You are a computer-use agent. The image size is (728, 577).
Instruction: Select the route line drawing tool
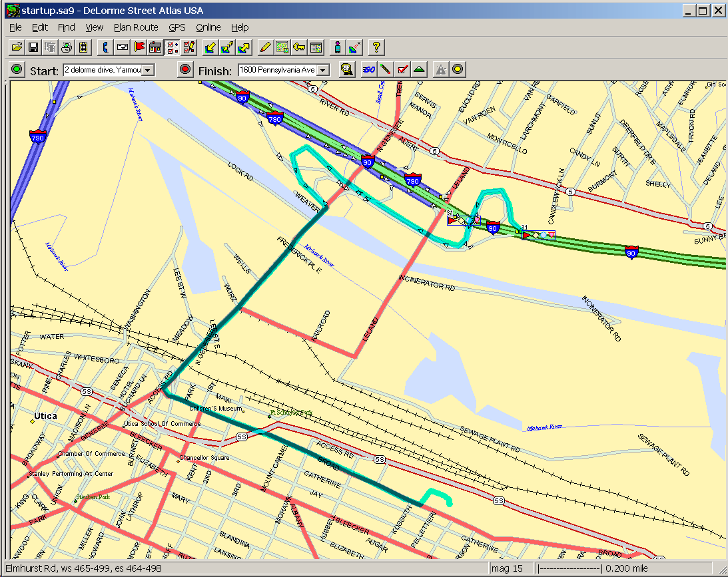coord(386,70)
